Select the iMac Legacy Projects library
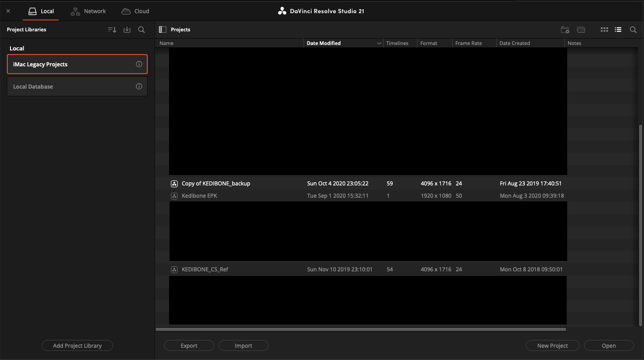The image size is (644, 360). [x=77, y=64]
